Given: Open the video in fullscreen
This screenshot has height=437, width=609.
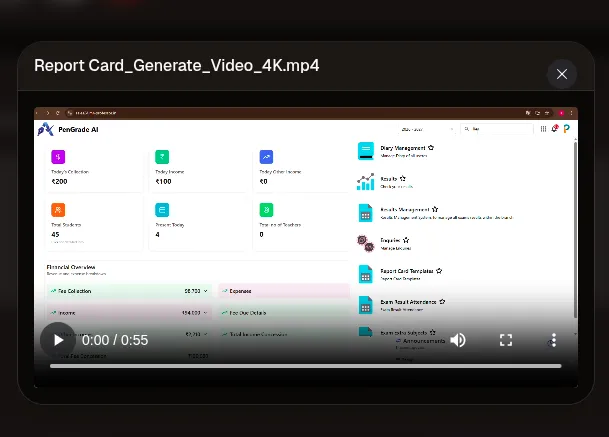Looking at the screenshot, I should 506,340.
